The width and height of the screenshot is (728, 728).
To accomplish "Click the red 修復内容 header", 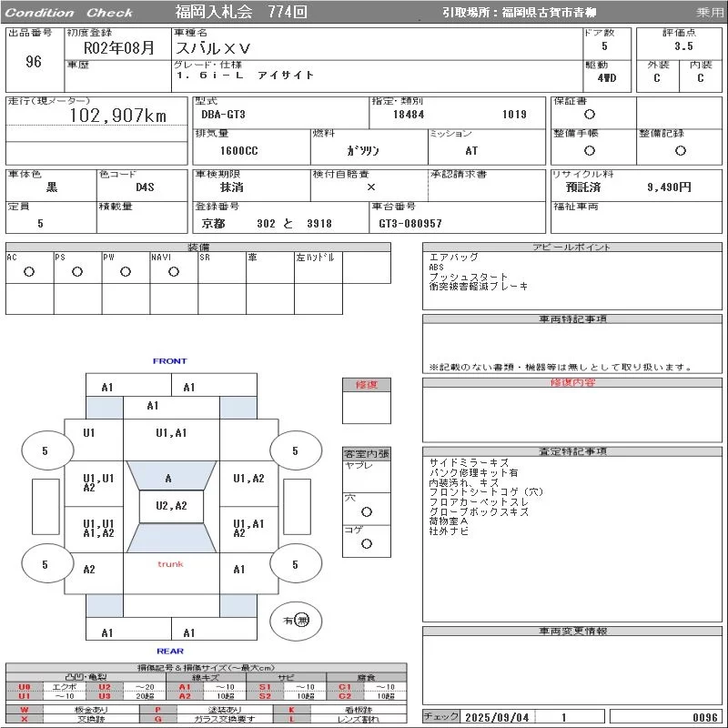I will (572, 382).
